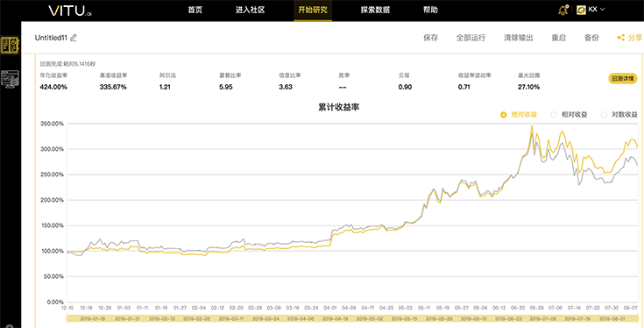Click 保存 to save notebook
Screen dimensions: 644x328
(x=430, y=38)
